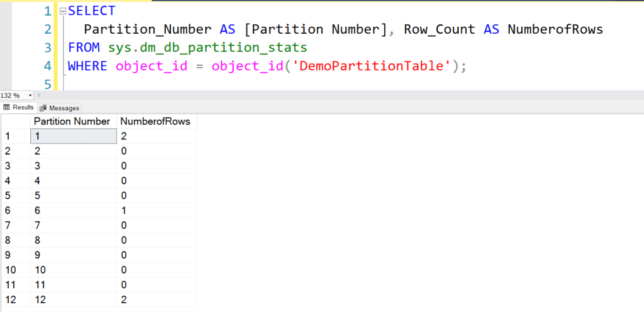The image size is (644, 312).
Task: Click line number 3 in the editor margin
Action: (x=48, y=48)
